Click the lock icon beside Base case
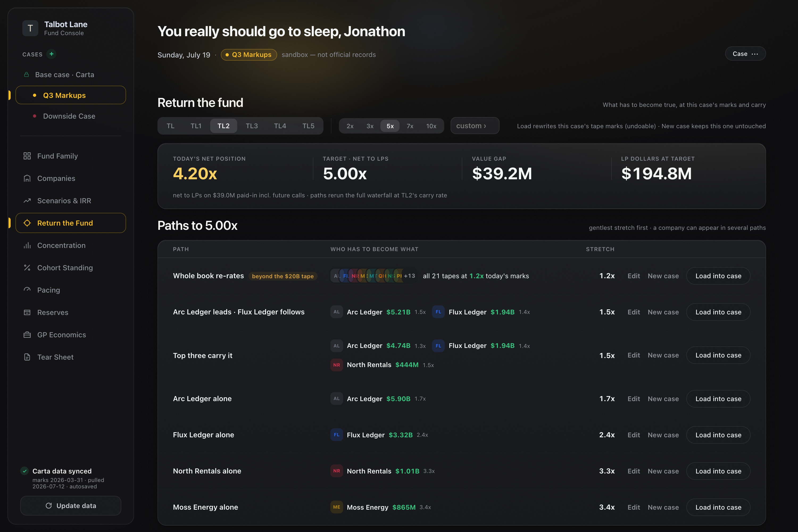Screen dimensions: 798x532 coord(26,75)
